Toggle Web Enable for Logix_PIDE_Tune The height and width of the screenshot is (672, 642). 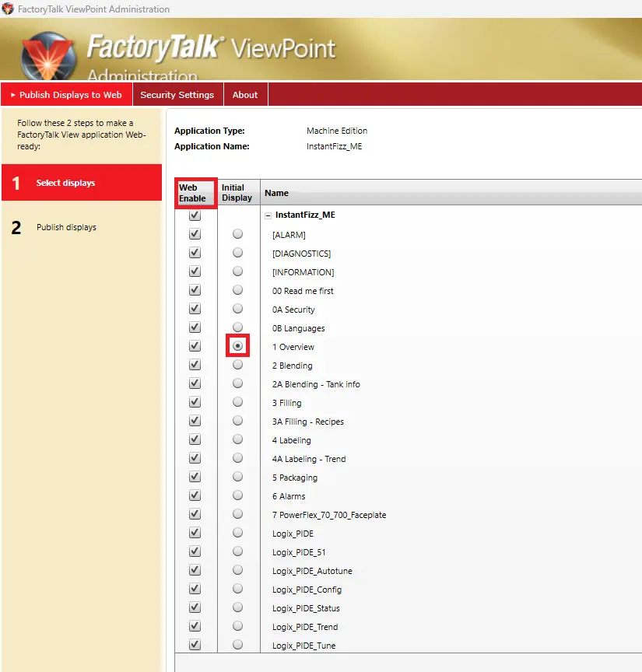pos(194,645)
